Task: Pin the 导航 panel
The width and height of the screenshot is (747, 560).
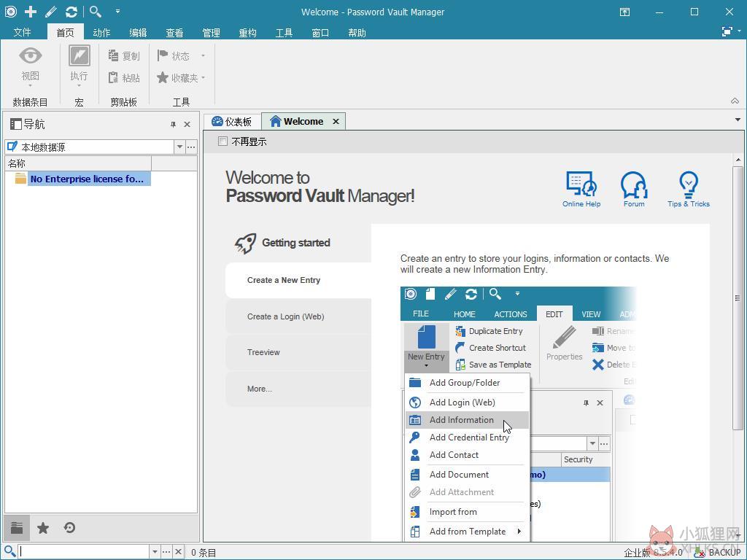Action: click(173, 124)
